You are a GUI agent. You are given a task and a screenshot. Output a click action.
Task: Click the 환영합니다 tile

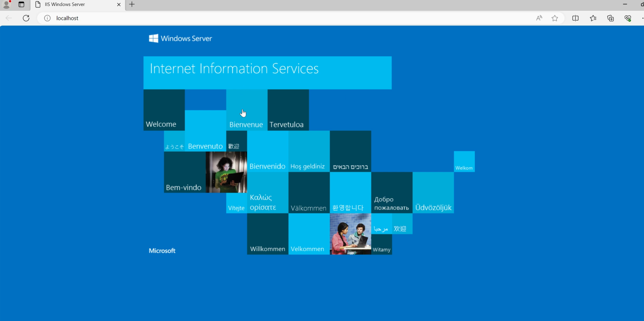coord(350,193)
